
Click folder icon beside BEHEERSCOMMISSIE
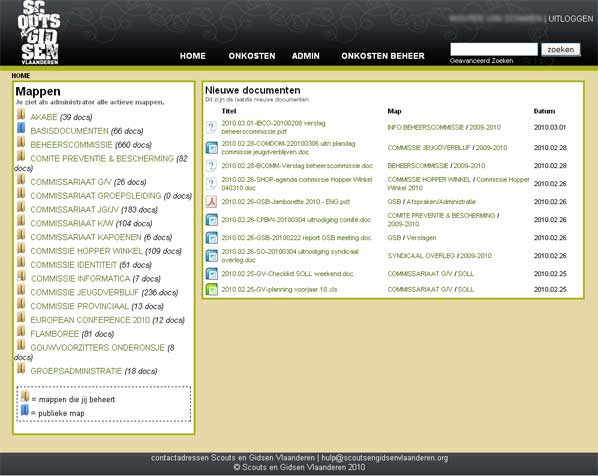21,142
